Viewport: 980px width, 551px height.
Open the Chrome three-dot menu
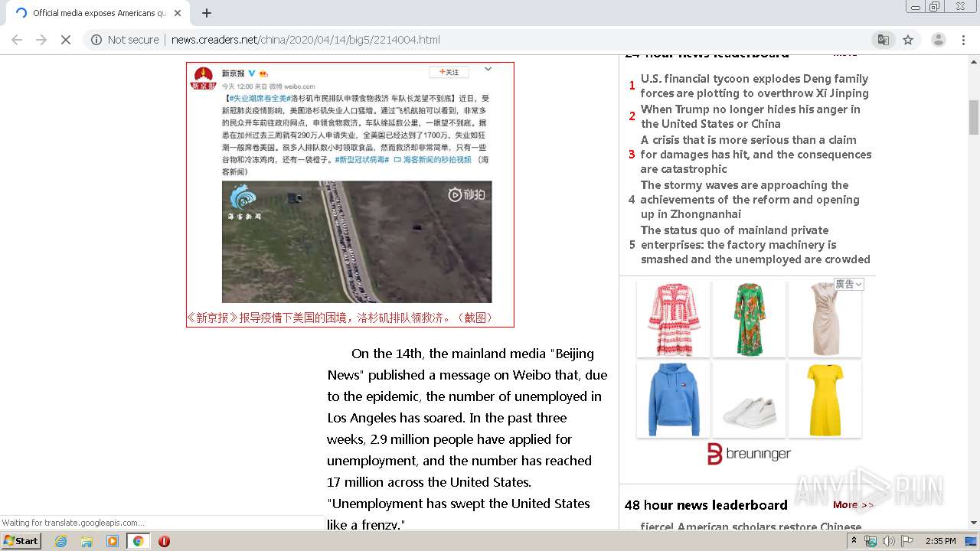coord(963,40)
